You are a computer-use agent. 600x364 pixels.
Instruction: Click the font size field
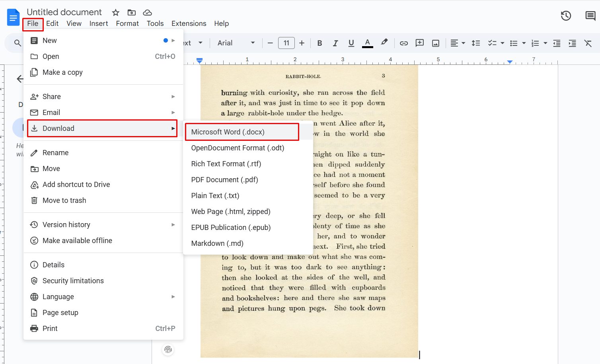click(286, 43)
